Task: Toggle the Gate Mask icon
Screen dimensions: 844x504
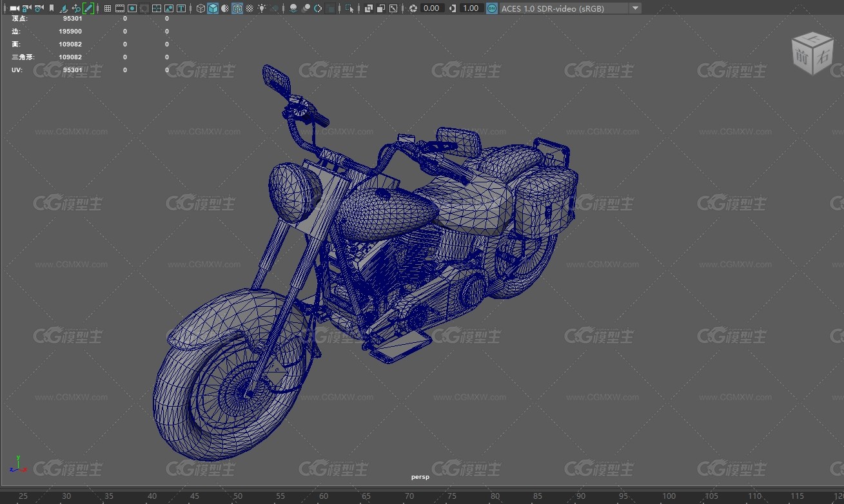Action: [x=144, y=8]
